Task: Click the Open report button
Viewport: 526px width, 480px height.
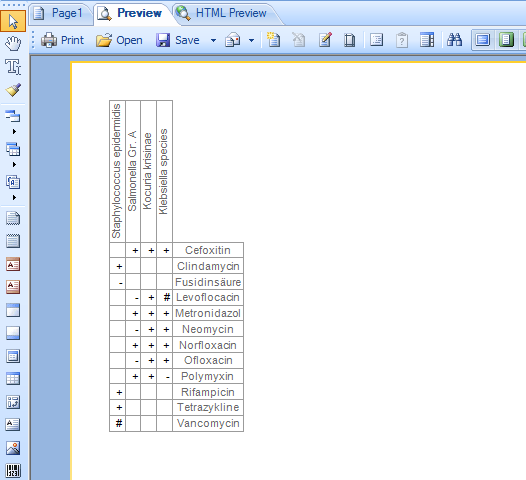Action: click(119, 40)
